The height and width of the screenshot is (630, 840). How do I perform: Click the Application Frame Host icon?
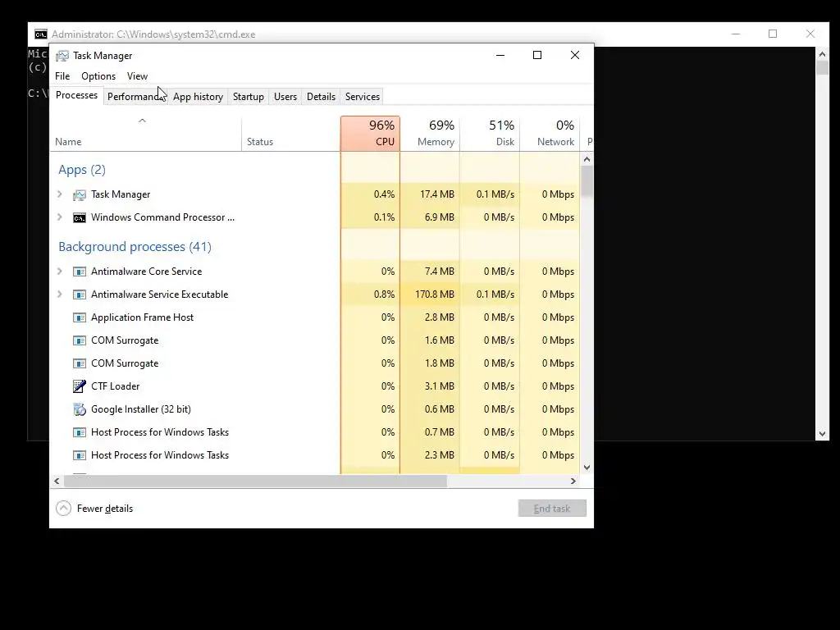point(80,317)
